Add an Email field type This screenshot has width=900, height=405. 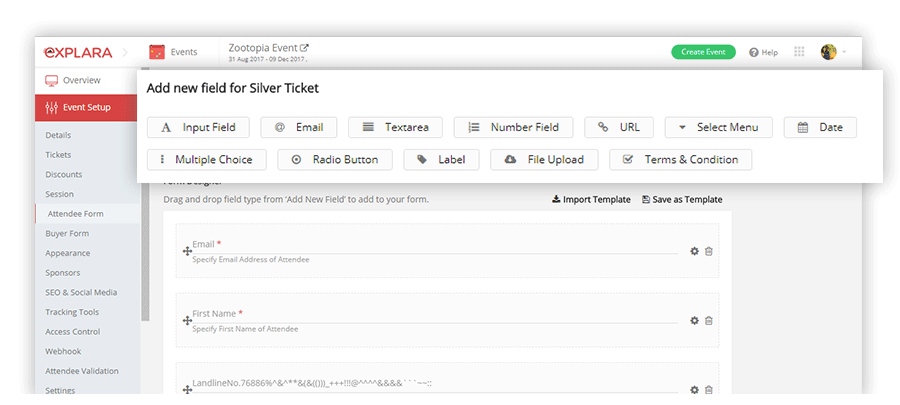(298, 127)
